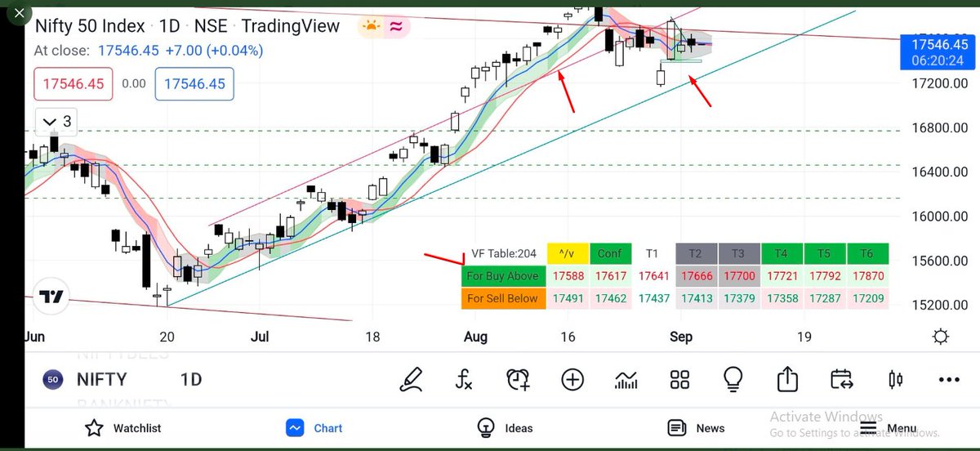Click the At close 17546.45 readout

96,51
